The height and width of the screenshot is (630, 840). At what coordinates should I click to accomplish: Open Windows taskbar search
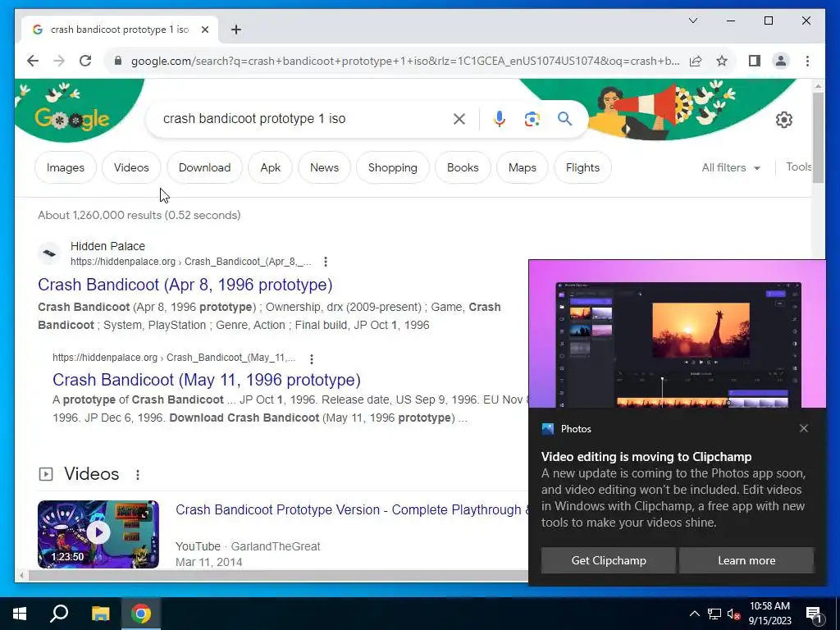(x=59, y=614)
